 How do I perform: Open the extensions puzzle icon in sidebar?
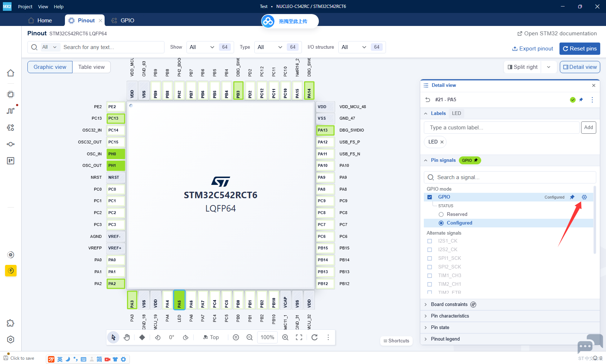[x=11, y=323]
